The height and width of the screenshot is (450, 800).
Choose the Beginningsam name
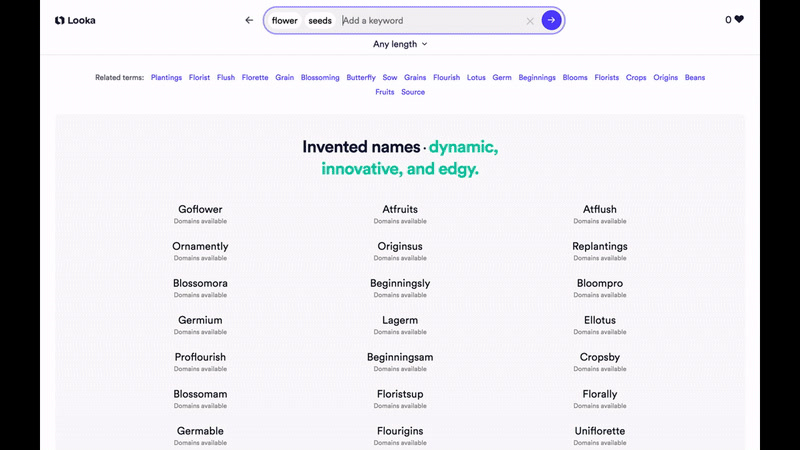400,357
